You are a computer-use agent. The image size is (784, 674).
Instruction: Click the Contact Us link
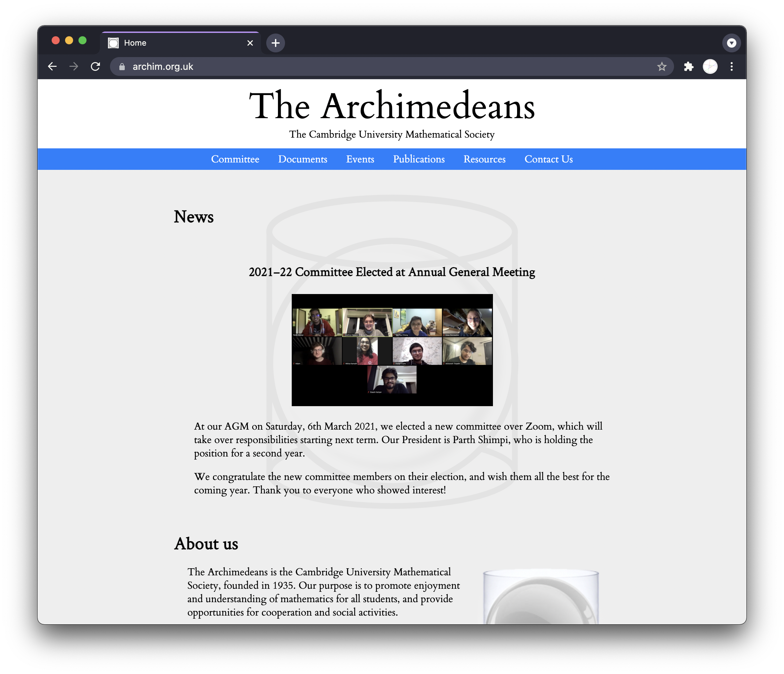(548, 159)
